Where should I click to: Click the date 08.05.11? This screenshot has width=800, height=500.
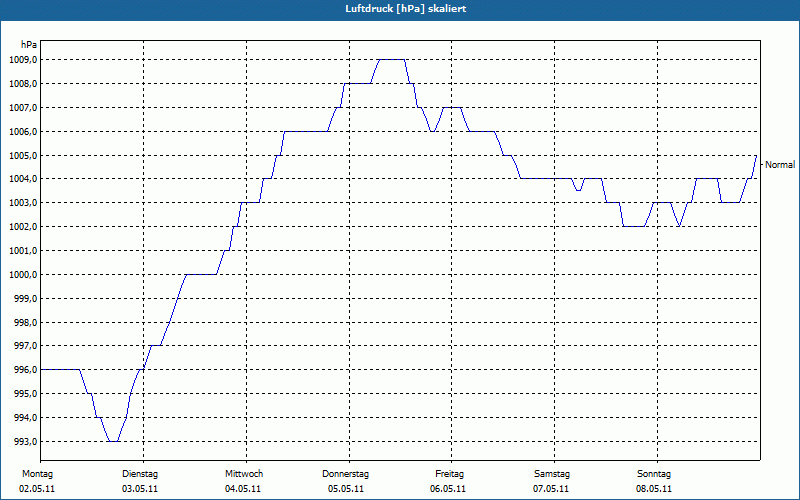(x=654, y=489)
